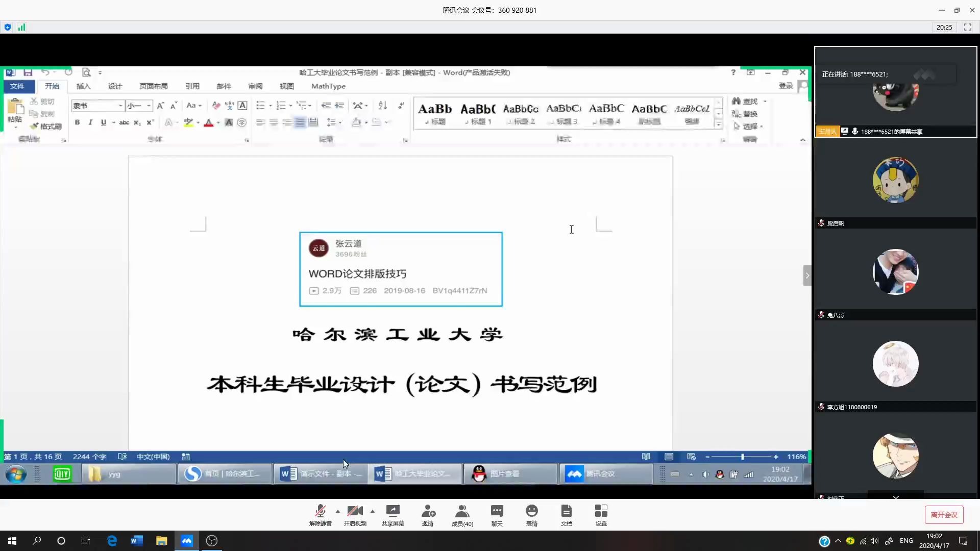Image resolution: width=980 pixels, height=551 pixels.
Task: Expand the font size dropdown 小一
Action: [148, 106]
